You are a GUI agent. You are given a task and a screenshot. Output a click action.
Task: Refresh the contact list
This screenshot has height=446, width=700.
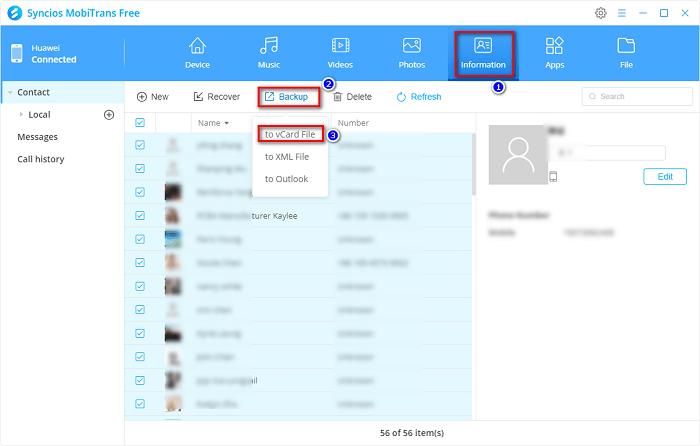[419, 97]
